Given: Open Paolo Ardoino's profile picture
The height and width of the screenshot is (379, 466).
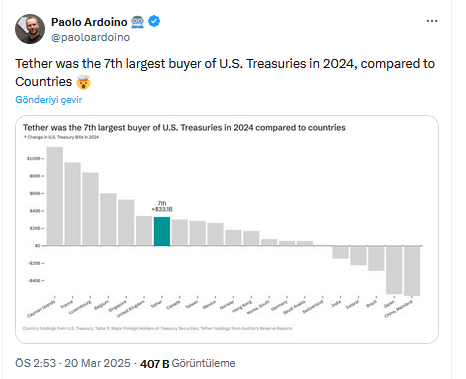Looking at the screenshot, I should tap(30, 29).
